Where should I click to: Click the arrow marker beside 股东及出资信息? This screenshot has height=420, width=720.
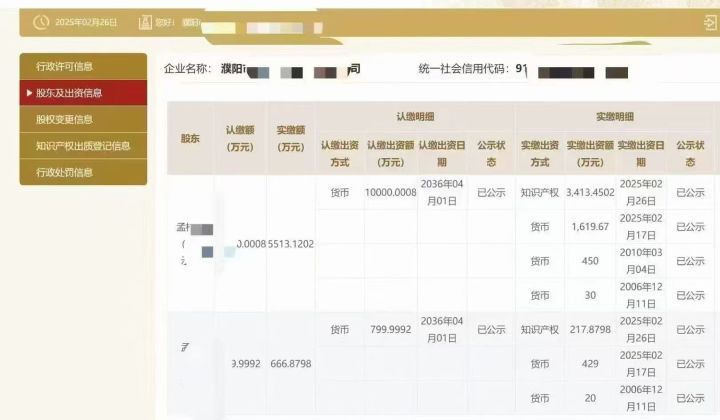[28, 93]
